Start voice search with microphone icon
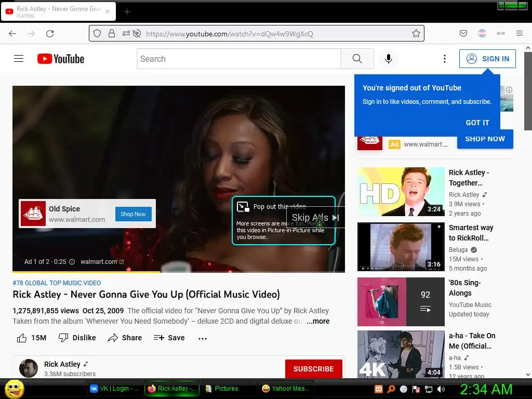The height and width of the screenshot is (399, 532). click(x=389, y=59)
